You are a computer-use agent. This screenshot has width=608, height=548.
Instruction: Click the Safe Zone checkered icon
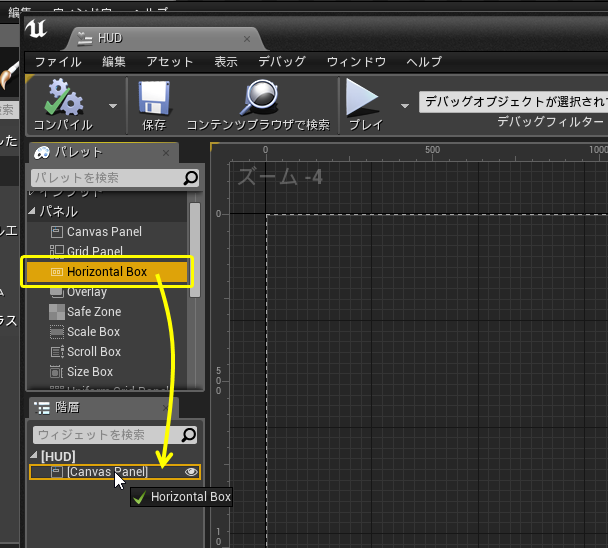[x=57, y=312]
